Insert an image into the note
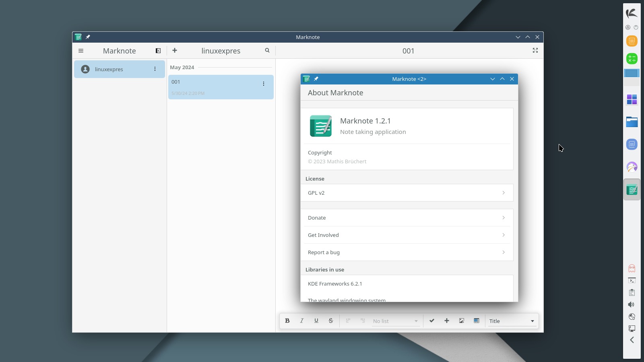This screenshot has width=644, height=362. click(x=462, y=321)
